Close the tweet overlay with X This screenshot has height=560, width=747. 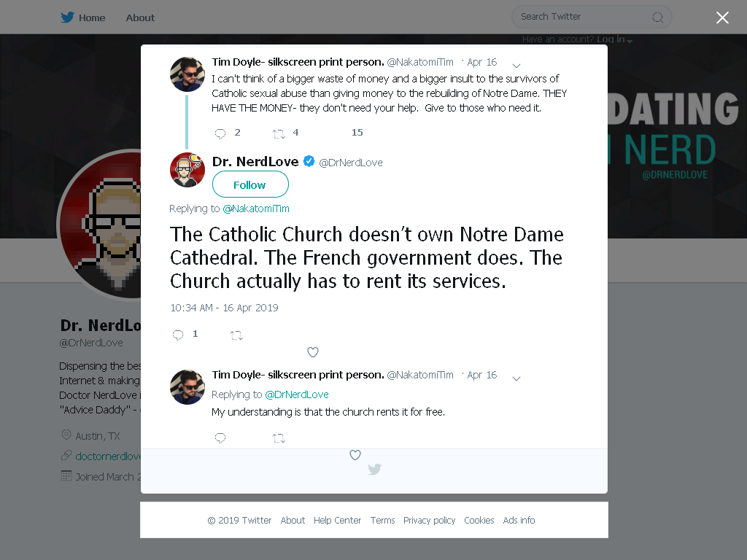(x=722, y=17)
